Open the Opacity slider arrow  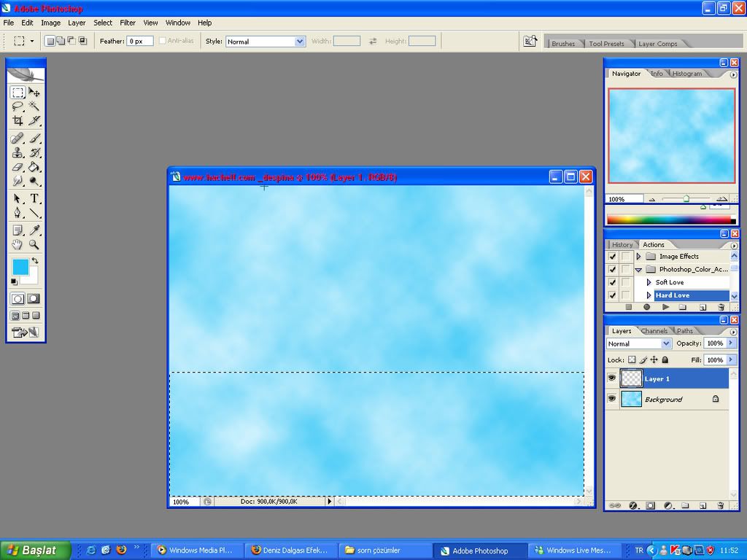[731, 343]
